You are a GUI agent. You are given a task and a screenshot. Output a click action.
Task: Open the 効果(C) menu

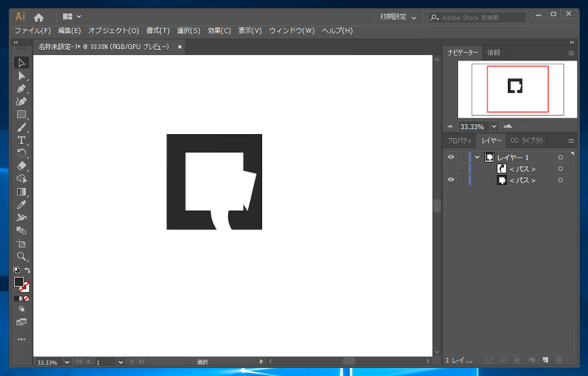(220, 31)
